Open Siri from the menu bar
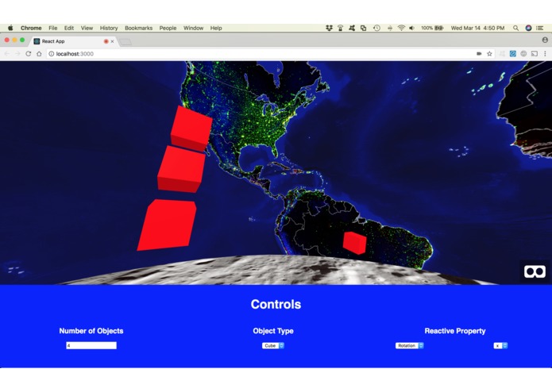Viewport: 552px width, 392px height. click(528, 28)
